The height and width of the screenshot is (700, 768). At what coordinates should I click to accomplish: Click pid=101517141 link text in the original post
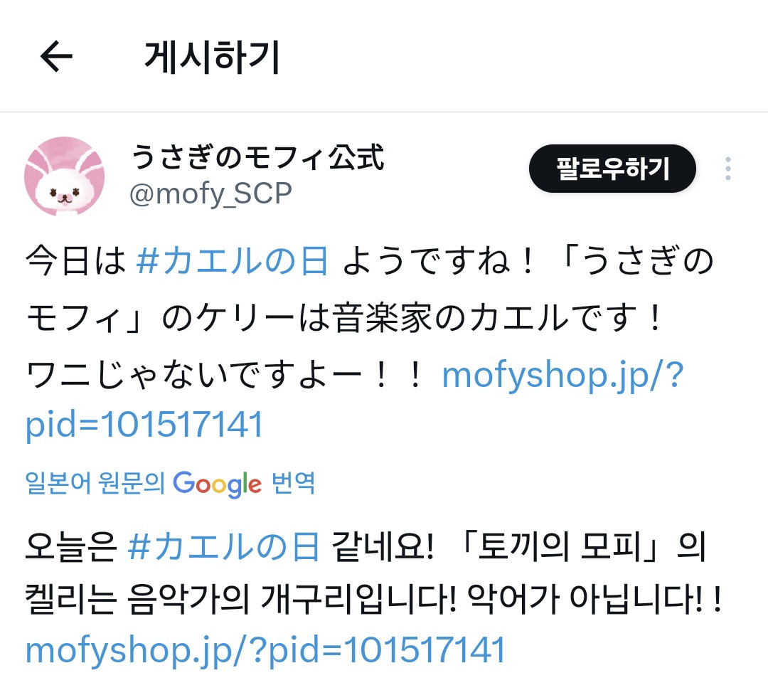pyautogui.click(x=144, y=424)
